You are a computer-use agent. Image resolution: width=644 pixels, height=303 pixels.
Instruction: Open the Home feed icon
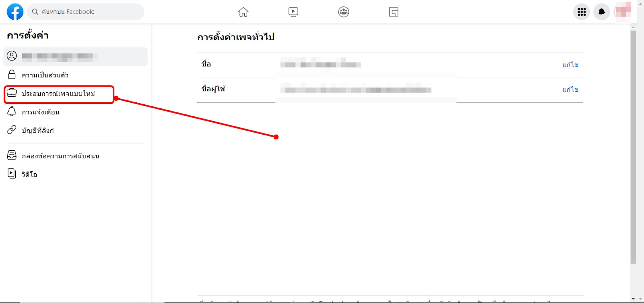point(243,12)
